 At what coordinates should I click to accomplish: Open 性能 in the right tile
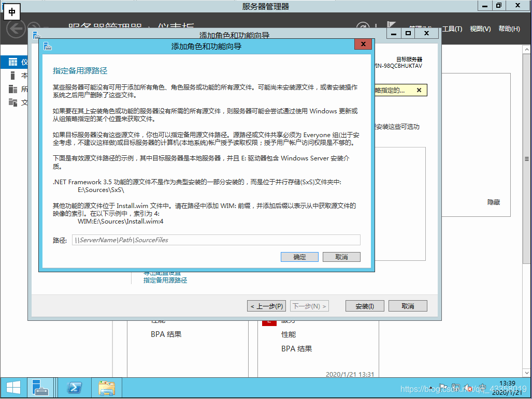tap(289, 335)
